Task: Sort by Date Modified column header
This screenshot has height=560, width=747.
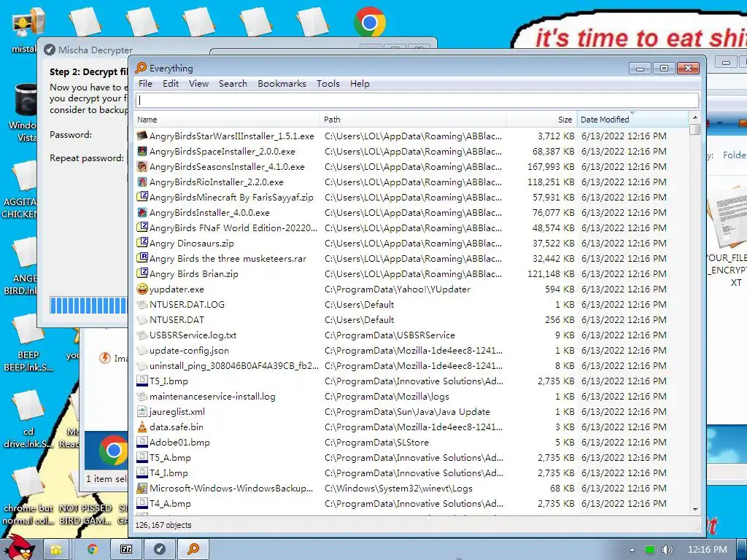Action: (x=632, y=120)
